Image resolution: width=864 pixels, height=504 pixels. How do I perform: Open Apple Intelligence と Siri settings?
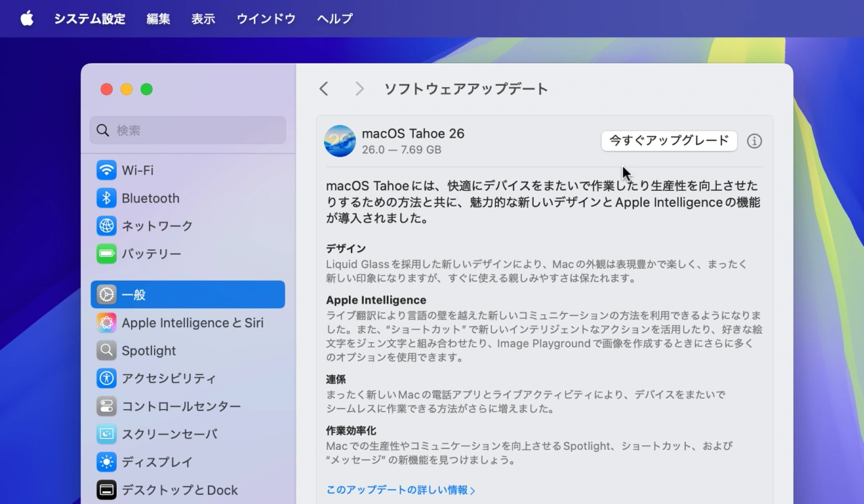click(x=107, y=323)
